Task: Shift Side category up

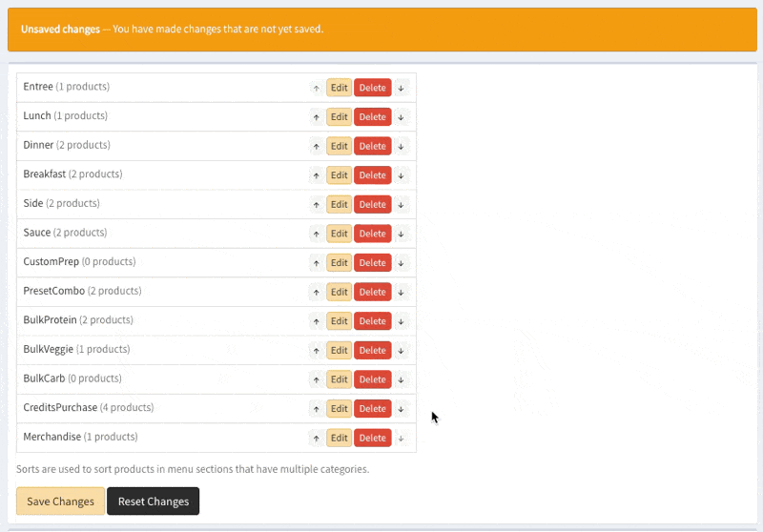Action: (x=317, y=205)
